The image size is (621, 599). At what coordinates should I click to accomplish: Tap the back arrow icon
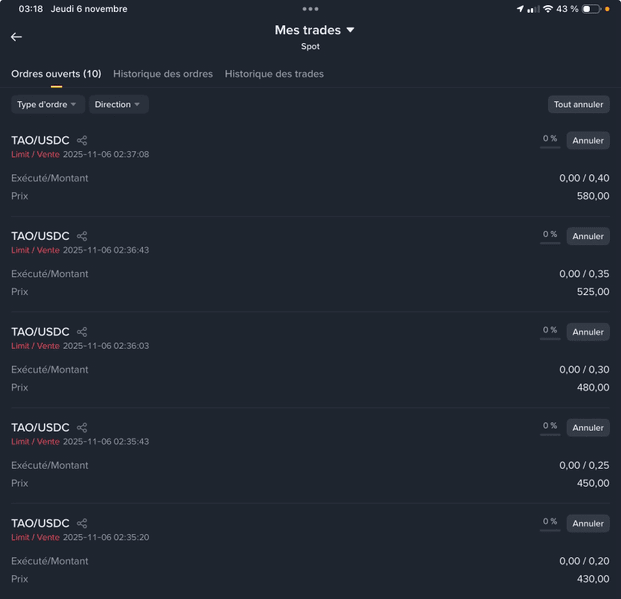pyautogui.click(x=16, y=37)
